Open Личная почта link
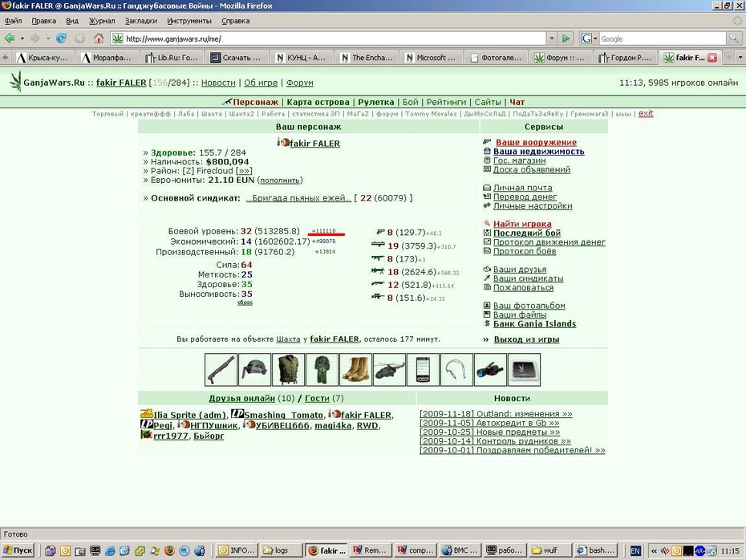The height and width of the screenshot is (560, 746). coord(522,188)
